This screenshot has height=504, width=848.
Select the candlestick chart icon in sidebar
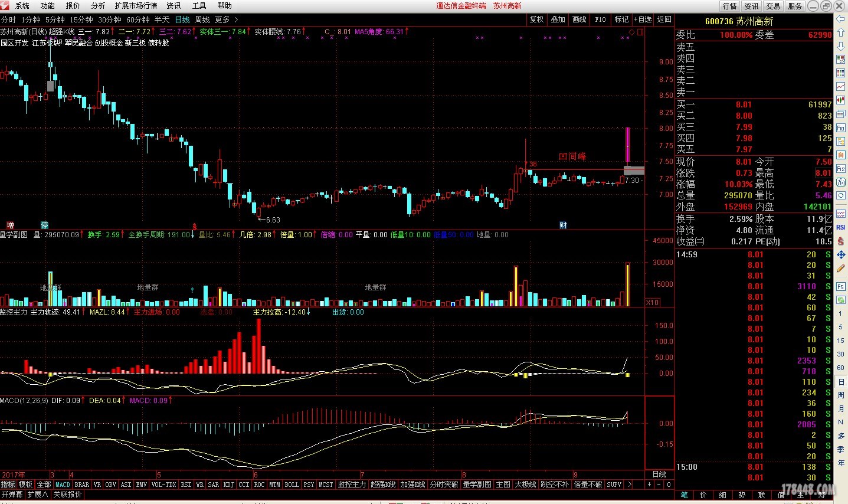coord(841,100)
